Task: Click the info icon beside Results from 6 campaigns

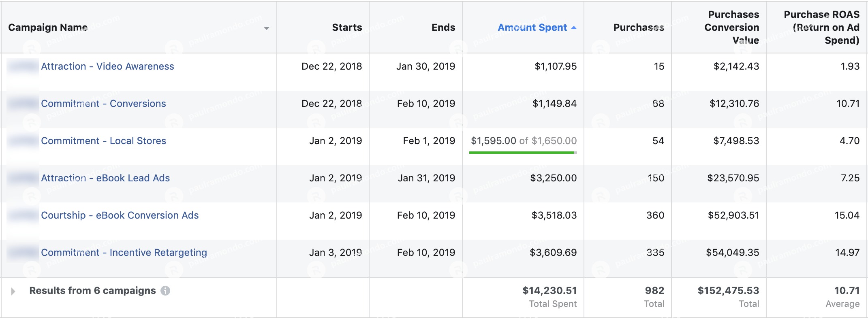Action: [x=165, y=291]
